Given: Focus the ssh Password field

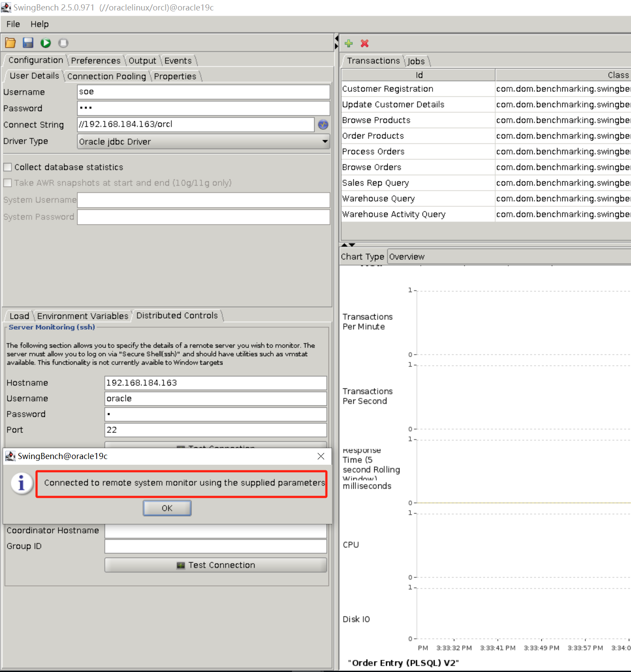Looking at the screenshot, I should (216, 414).
